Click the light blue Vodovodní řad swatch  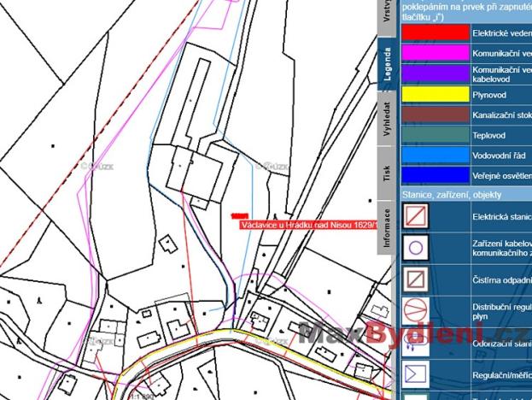pos(435,156)
